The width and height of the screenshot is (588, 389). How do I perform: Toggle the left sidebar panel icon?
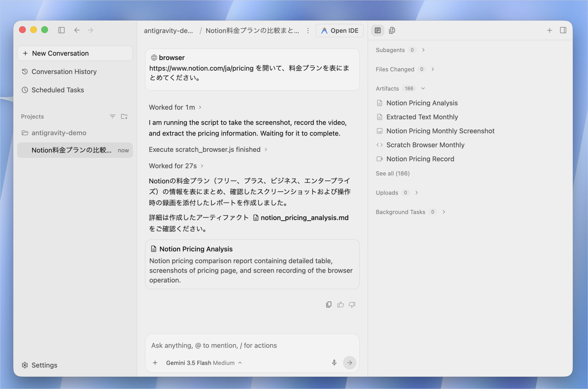tap(62, 30)
